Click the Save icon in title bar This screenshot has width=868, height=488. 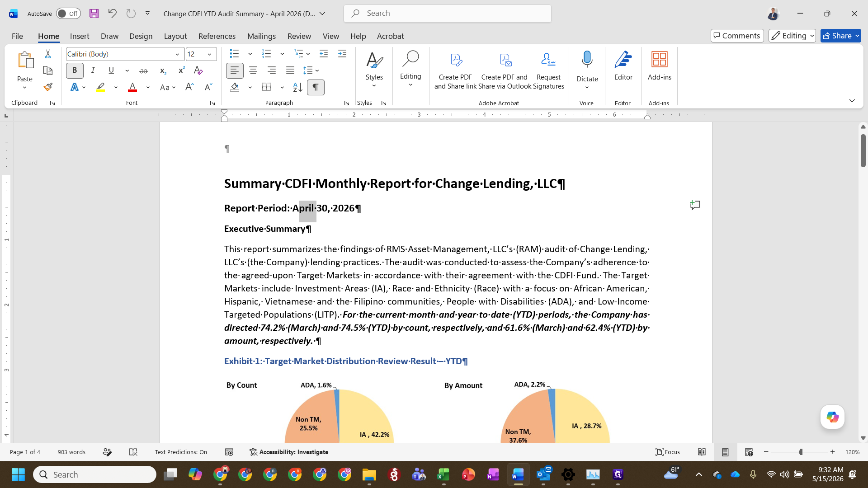[94, 14]
